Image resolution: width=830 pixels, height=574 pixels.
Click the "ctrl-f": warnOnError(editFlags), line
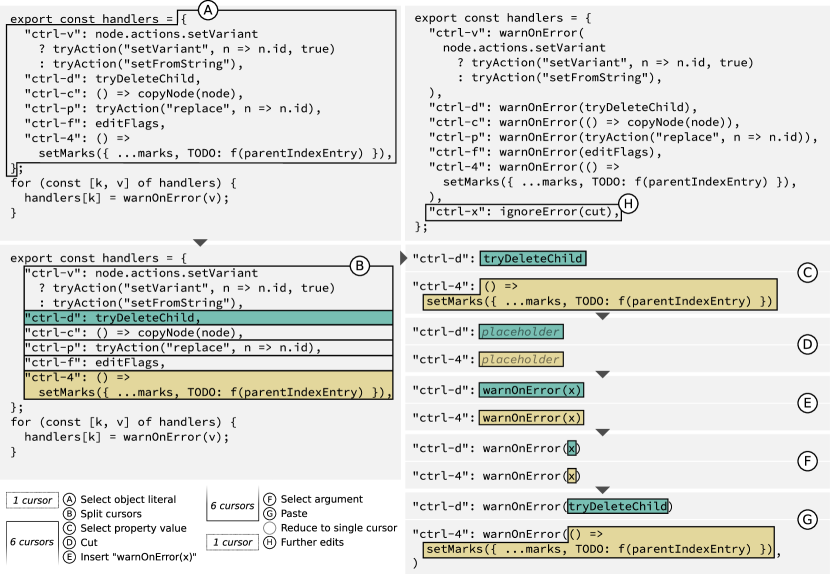click(x=545, y=152)
